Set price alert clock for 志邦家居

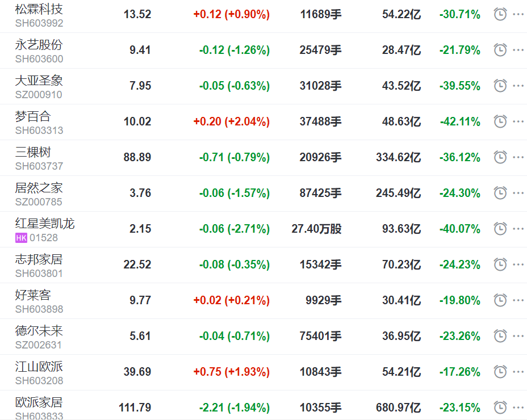[500, 264]
